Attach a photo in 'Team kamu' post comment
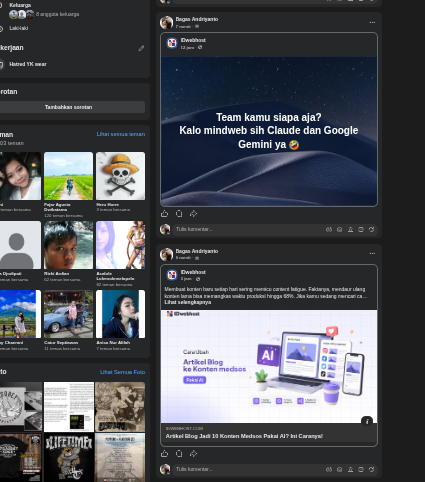Image resolution: width=425 pixels, height=482 pixels. pyautogui.click(x=350, y=229)
